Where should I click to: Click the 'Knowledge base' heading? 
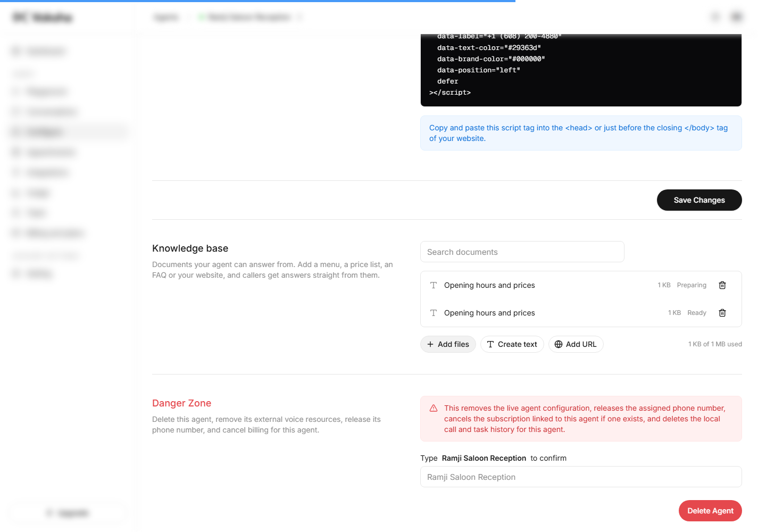[x=190, y=248]
